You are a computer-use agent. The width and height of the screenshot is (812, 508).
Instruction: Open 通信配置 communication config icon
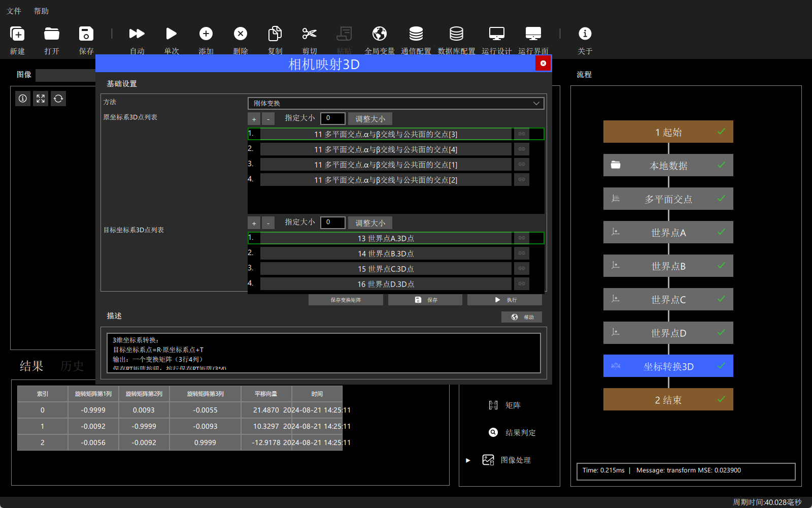point(416,34)
